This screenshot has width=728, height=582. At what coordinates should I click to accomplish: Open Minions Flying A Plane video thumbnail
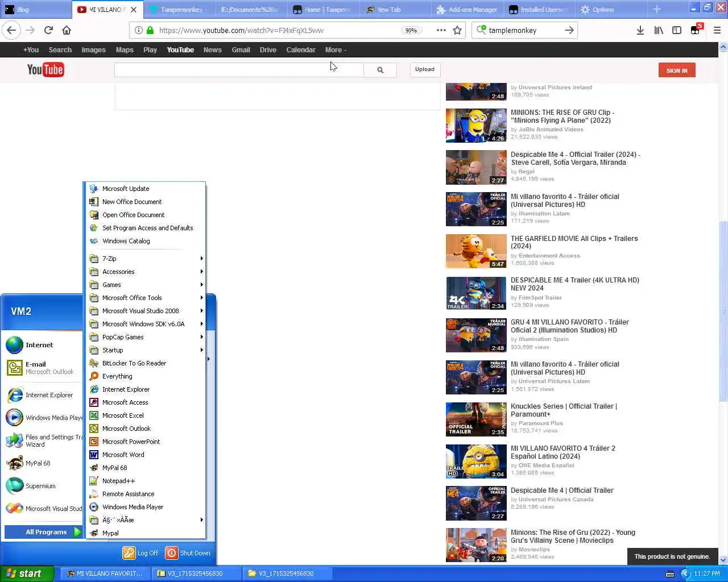(x=476, y=126)
